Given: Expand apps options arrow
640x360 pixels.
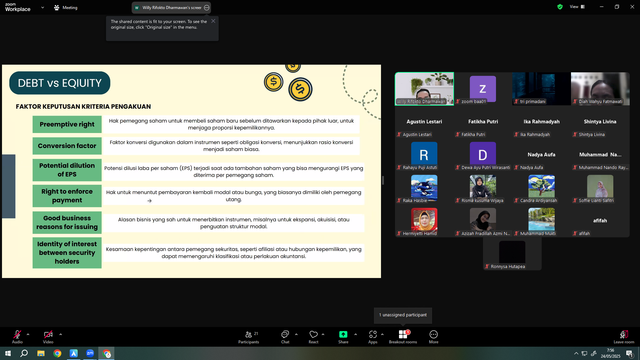Looking at the screenshot, I should pyautogui.click(x=382, y=334).
